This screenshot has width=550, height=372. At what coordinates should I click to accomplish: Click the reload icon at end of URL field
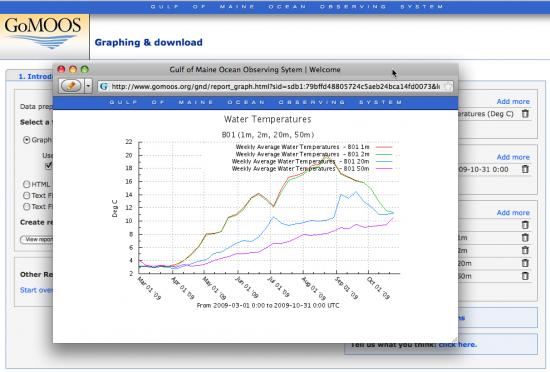pos(448,86)
